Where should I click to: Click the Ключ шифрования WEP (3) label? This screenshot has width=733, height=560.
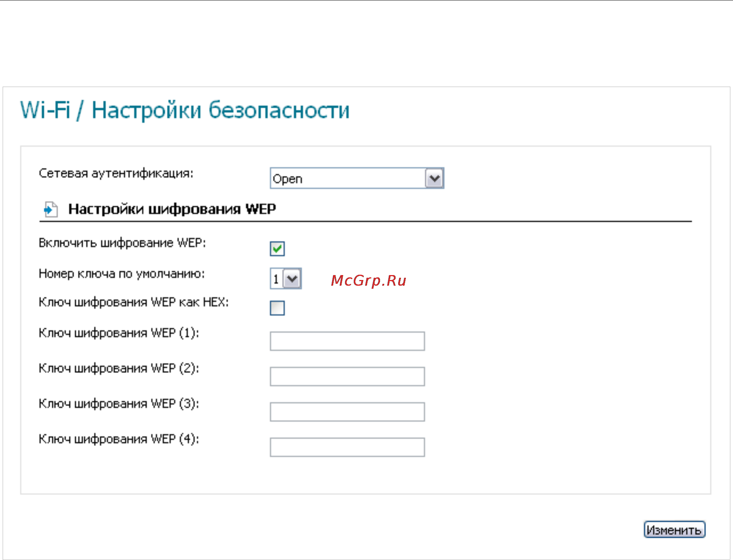point(119,404)
